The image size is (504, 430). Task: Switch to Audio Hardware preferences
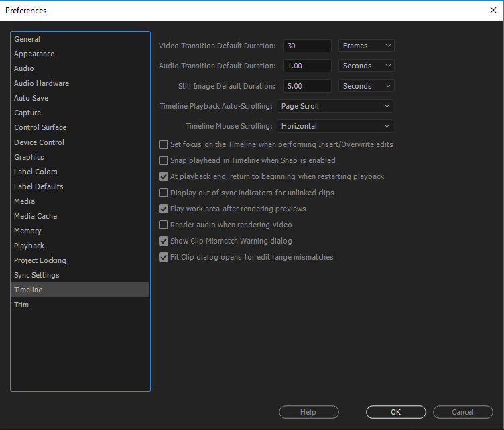42,83
